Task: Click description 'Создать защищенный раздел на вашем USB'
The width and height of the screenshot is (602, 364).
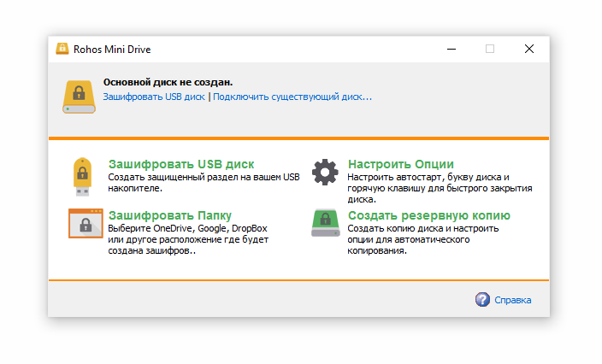Action: pos(204,177)
